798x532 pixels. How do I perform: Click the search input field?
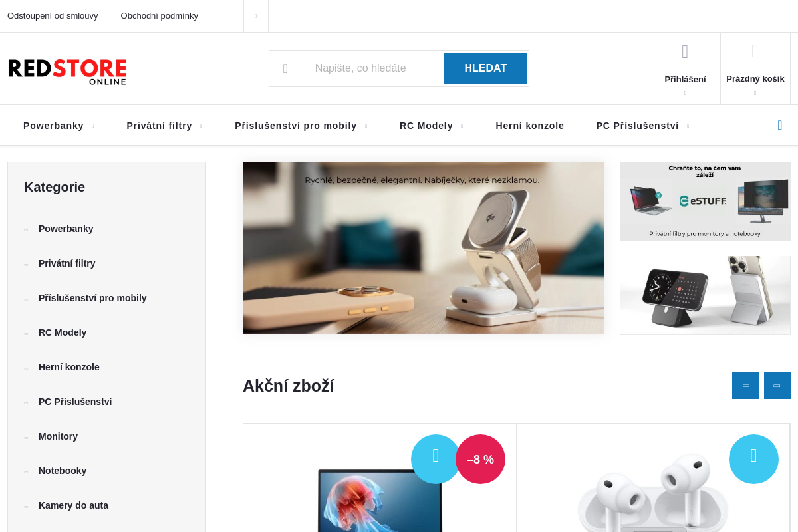[373, 68]
